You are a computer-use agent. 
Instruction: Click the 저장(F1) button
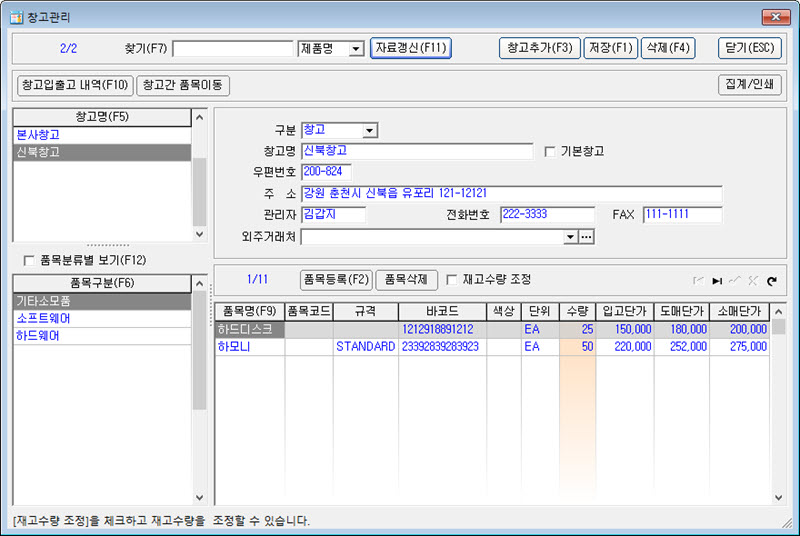pos(611,48)
